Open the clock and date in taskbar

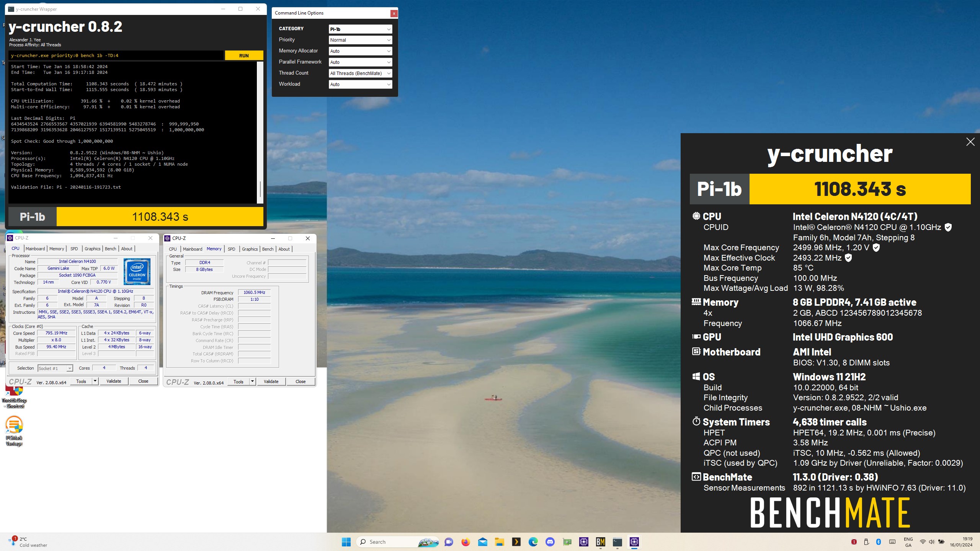coord(961,542)
